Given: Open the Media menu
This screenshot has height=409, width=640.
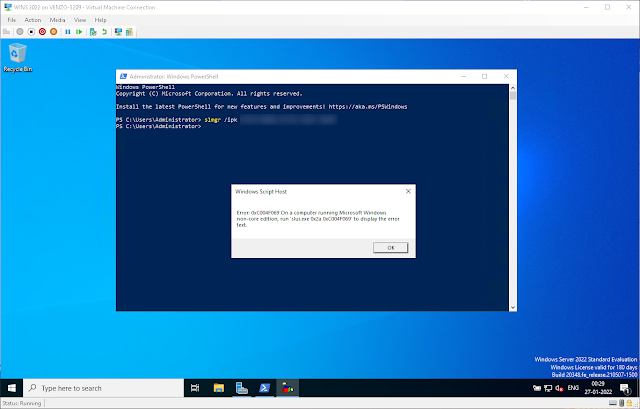Looking at the screenshot, I should 57,20.
